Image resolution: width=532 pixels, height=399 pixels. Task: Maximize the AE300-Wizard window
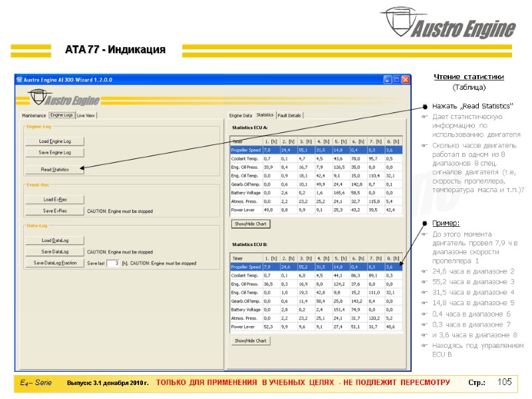[396, 80]
